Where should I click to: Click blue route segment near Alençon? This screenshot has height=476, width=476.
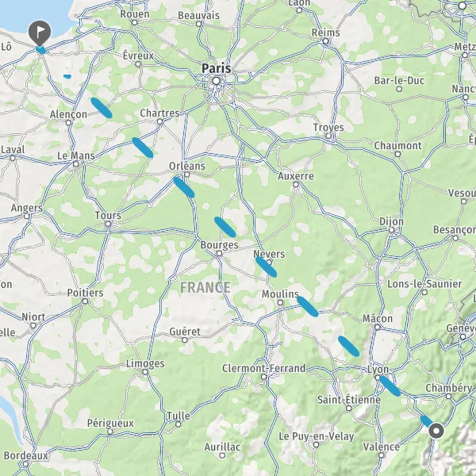[x=102, y=108]
